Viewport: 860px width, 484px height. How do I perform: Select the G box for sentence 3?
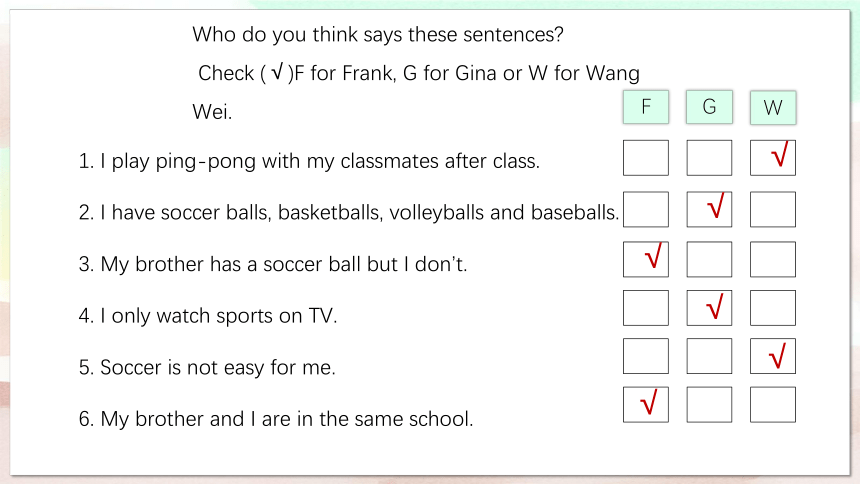709,259
